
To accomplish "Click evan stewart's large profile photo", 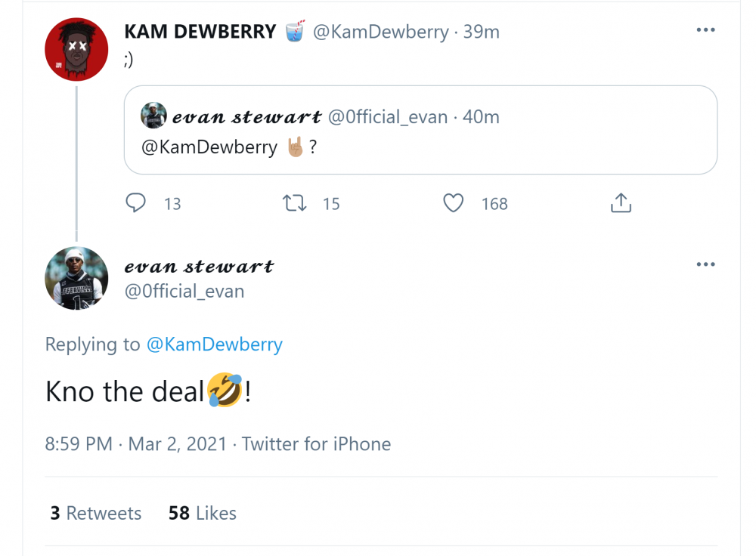I will [x=76, y=278].
